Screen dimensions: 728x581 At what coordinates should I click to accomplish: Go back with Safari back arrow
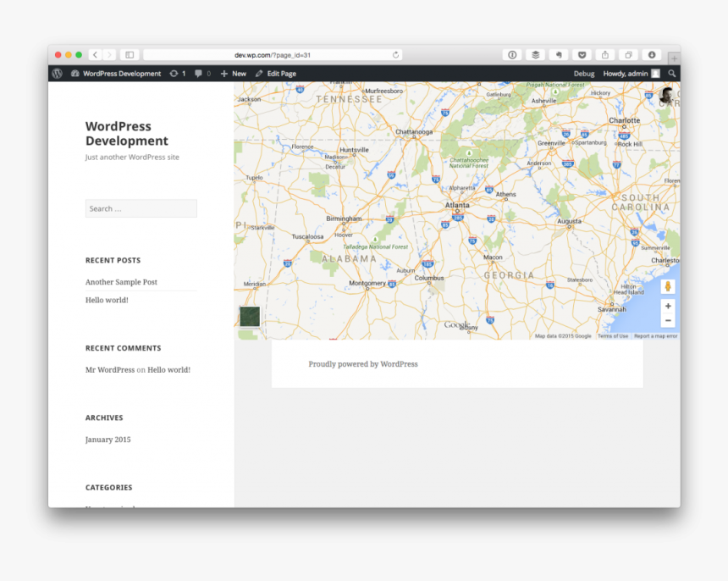pyautogui.click(x=95, y=55)
